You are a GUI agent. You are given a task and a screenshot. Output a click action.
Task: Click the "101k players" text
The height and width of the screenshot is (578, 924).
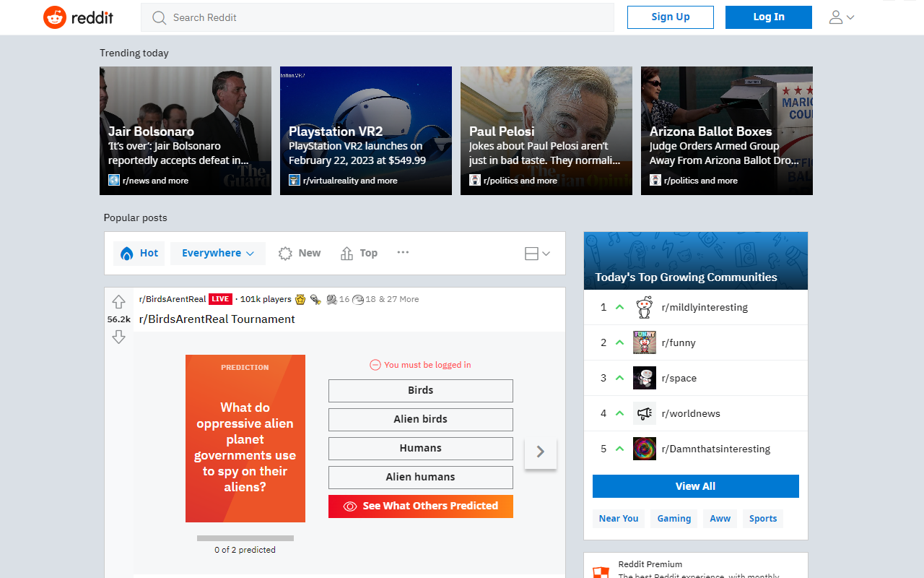click(x=266, y=299)
